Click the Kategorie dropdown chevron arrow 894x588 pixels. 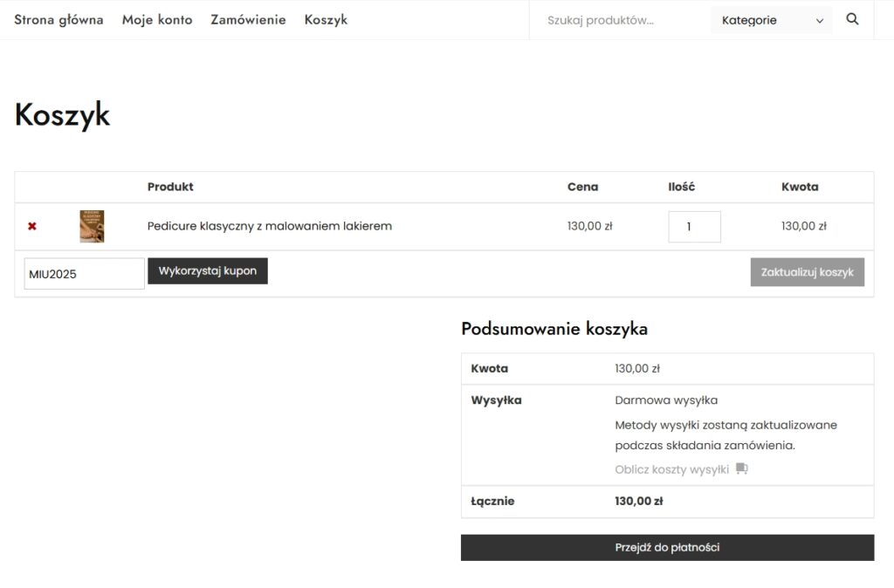click(x=820, y=21)
